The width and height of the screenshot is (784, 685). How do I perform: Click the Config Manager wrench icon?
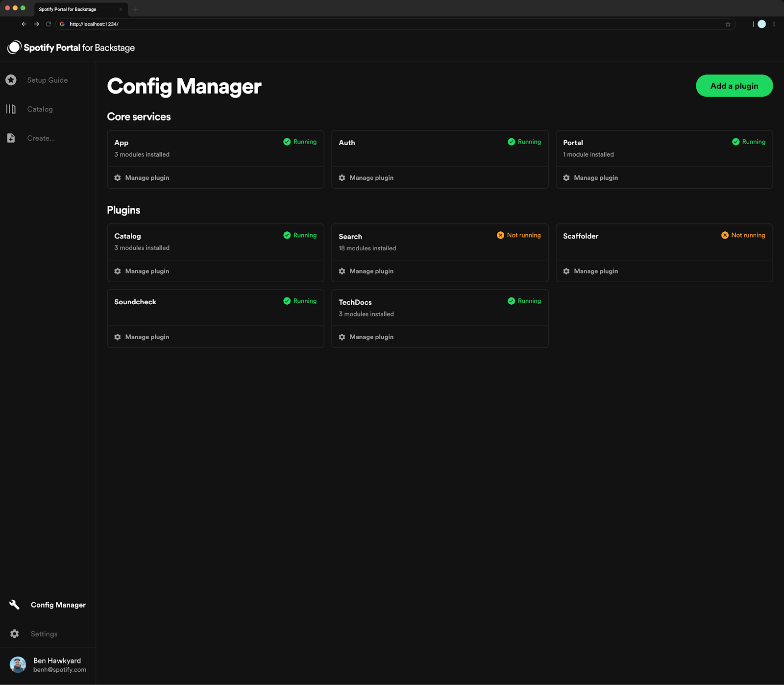coord(15,605)
